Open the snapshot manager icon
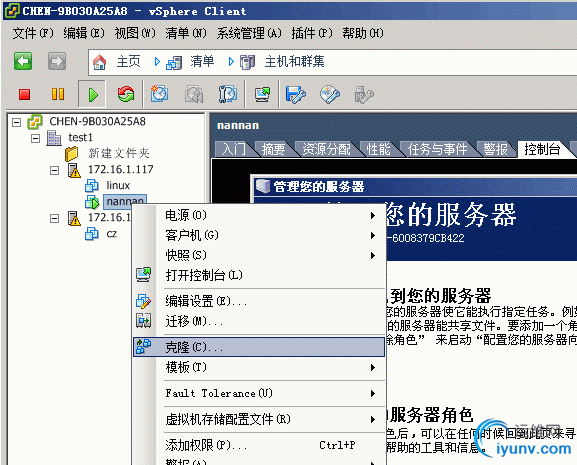The height and width of the screenshot is (465, 577). coord(227,94)
